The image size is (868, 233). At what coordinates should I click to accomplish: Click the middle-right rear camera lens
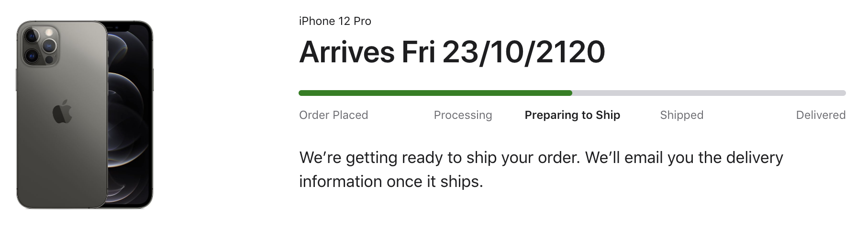coord(49,46)
